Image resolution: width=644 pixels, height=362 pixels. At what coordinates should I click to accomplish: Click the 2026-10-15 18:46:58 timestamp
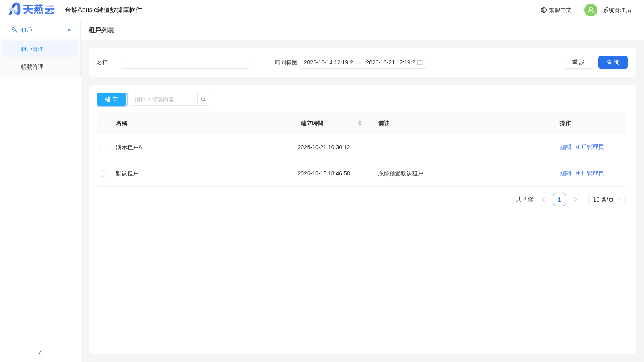pyautogui.click(x=324, y=173)
